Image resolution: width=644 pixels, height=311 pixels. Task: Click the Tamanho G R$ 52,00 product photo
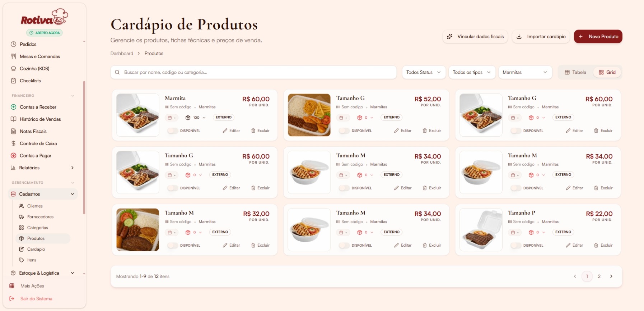tap(309, 115)
